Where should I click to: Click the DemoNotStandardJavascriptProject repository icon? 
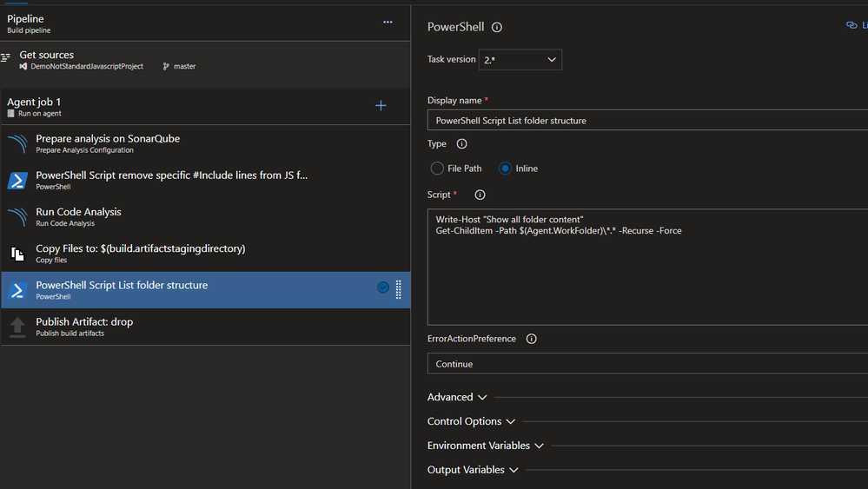click(x=23, y=66)
